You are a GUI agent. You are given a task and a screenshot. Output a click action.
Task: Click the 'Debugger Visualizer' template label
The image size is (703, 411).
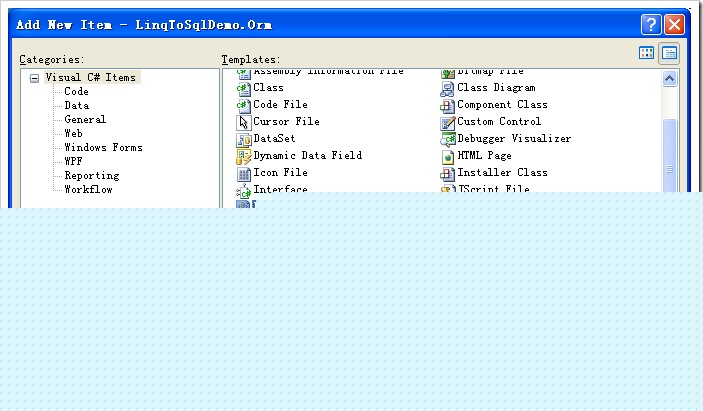[514, 139]
